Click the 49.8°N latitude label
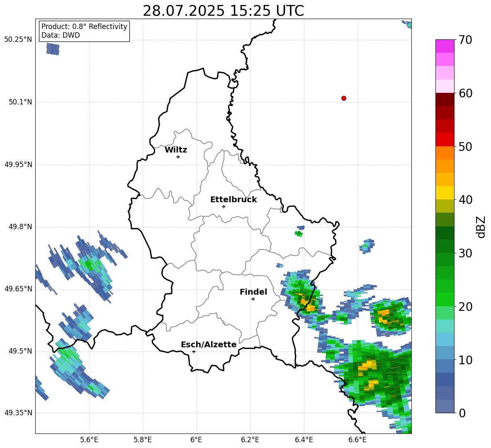Image resolution: width=491 pixels, height=448 pixels. 20,227
